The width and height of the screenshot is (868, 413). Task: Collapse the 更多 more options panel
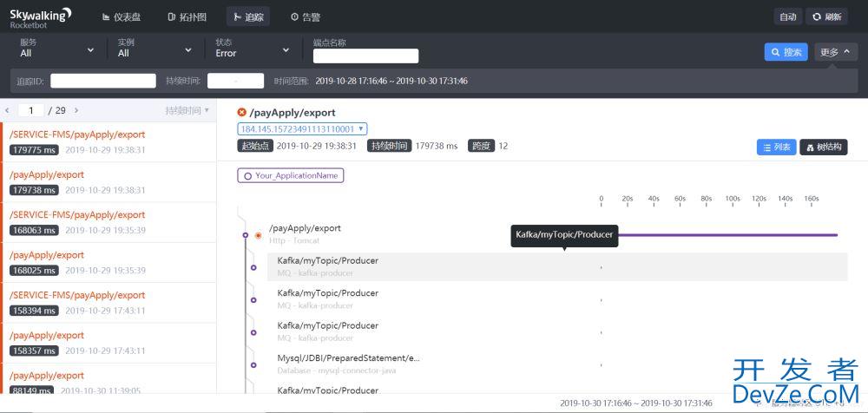[x=835, y=52]
